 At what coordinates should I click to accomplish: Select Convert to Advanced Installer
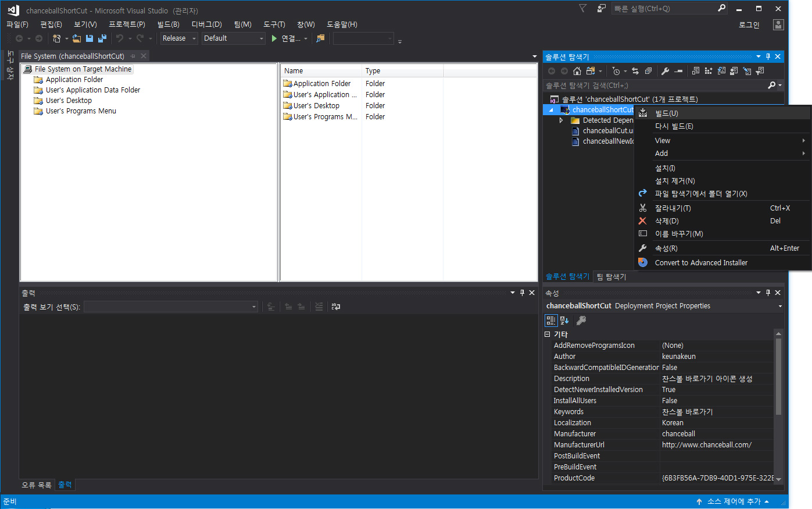723,263
